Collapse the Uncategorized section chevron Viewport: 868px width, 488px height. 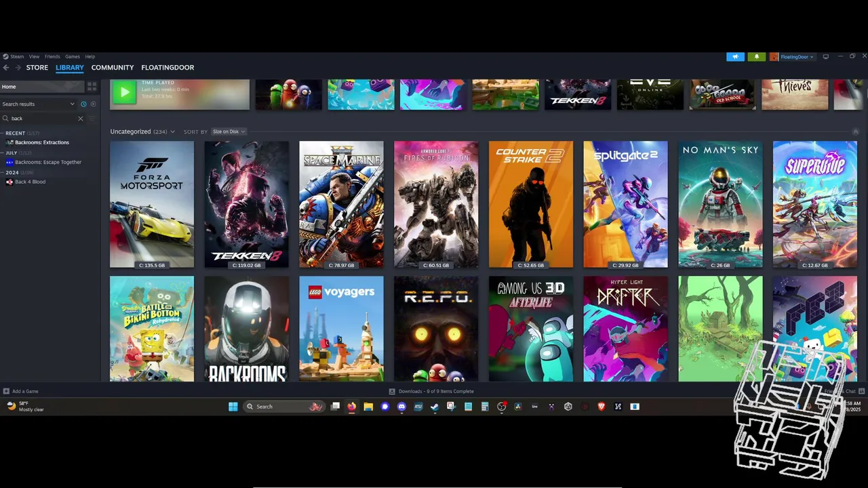tap(172, 131)
